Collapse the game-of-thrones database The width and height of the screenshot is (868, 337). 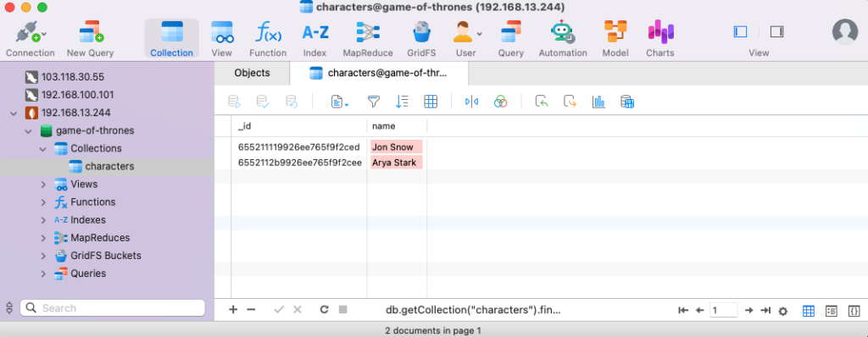click(x=28, y=131)
